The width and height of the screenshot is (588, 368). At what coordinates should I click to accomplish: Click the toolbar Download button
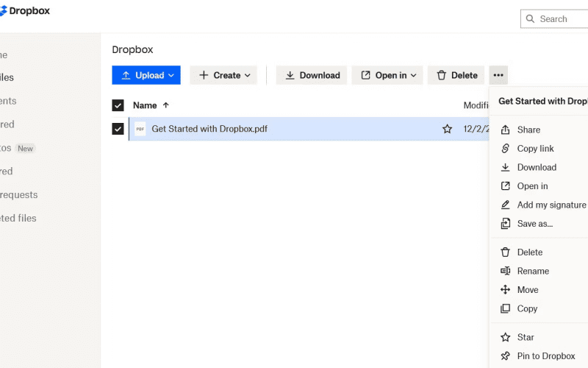[312, 75]
